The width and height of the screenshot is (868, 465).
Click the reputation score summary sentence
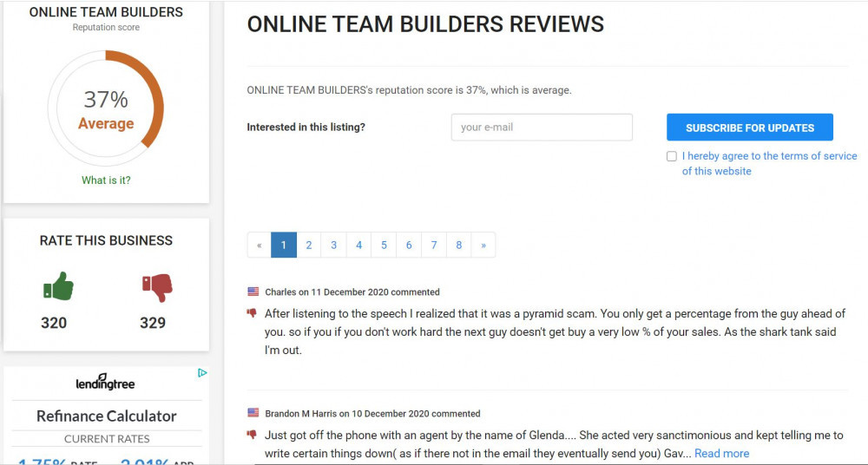pos(409,90)
